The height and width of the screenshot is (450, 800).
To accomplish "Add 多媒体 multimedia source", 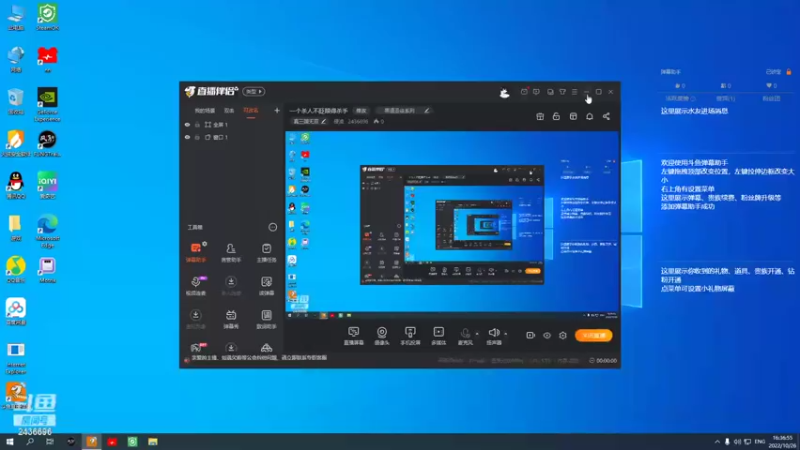I will tap(439, 336).
